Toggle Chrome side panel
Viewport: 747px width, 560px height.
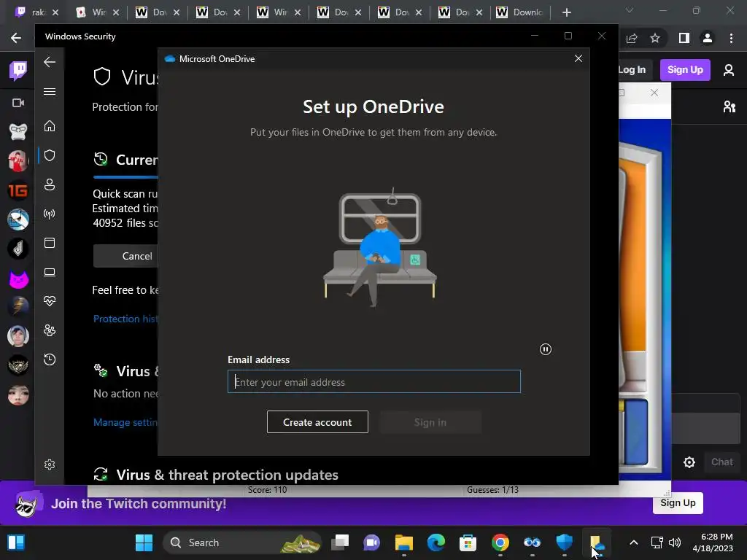click(x=684, y=38)
